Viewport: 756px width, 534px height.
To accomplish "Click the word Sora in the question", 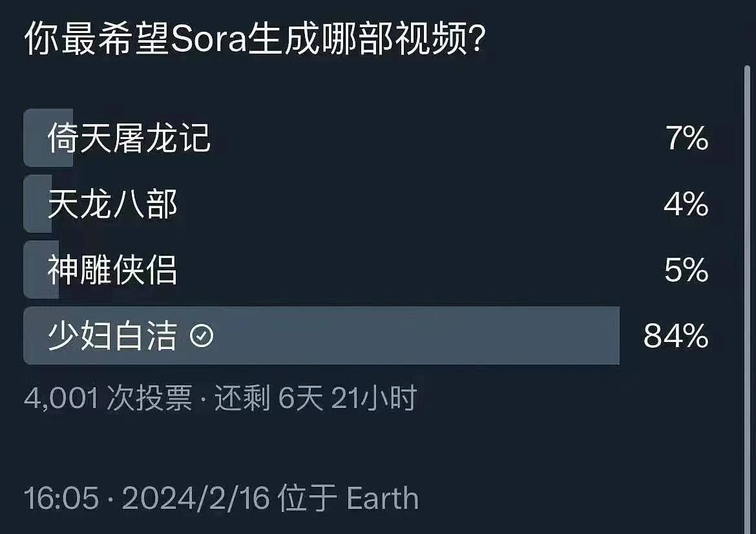I will pos(207,40).
